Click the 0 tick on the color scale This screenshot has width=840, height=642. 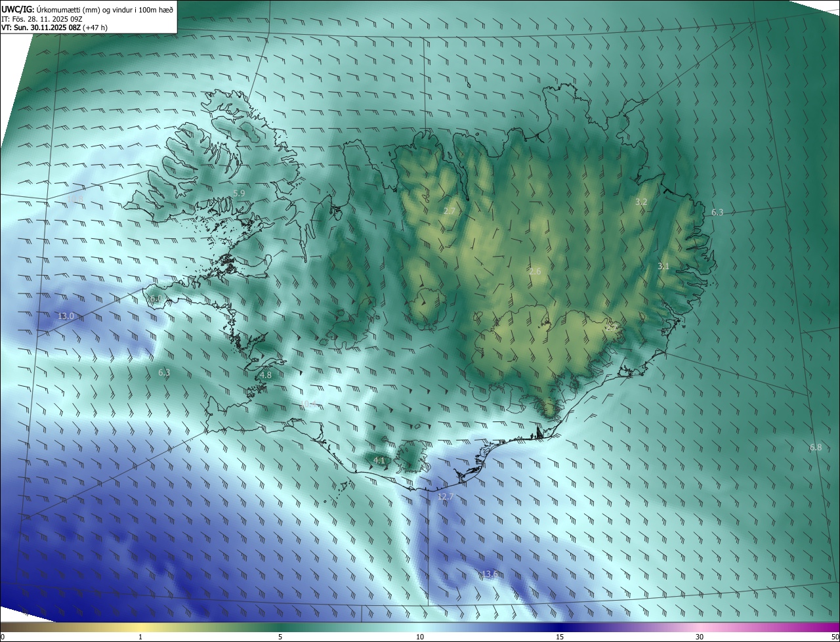(3, 637)
